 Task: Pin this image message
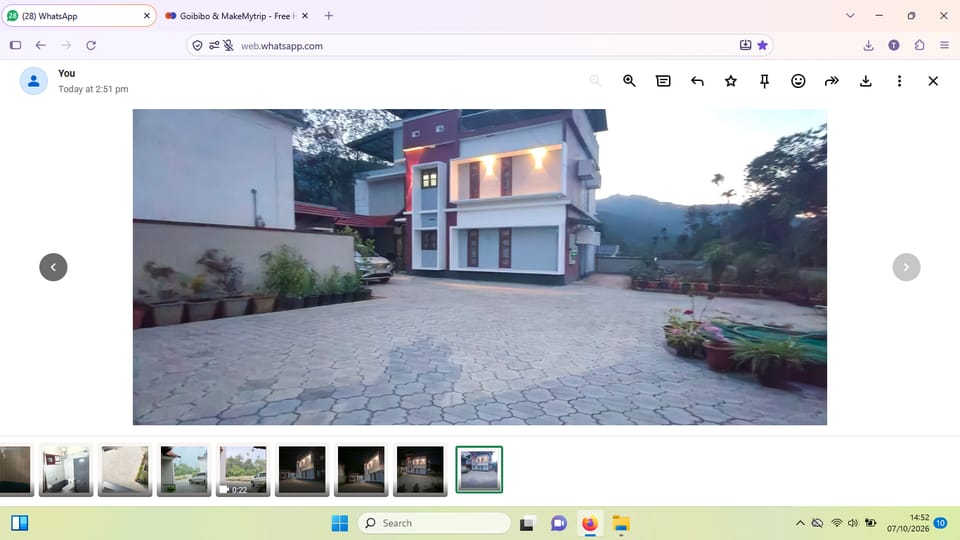tap(764, 81)
